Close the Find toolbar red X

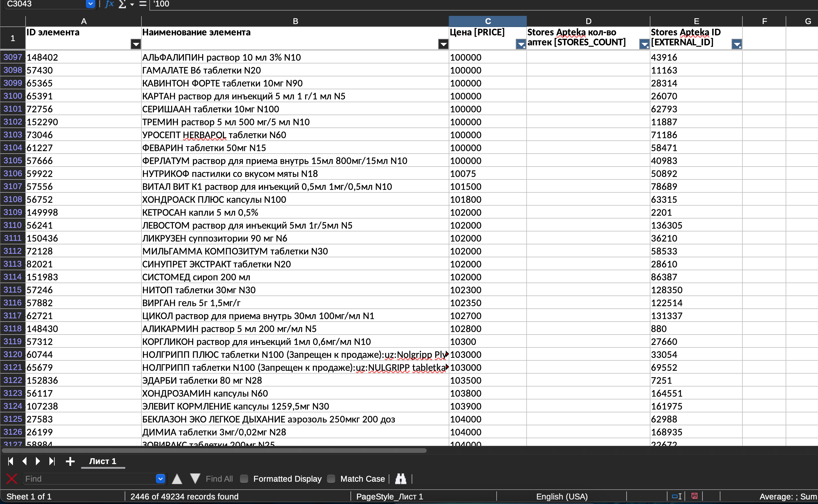[12, 479]
